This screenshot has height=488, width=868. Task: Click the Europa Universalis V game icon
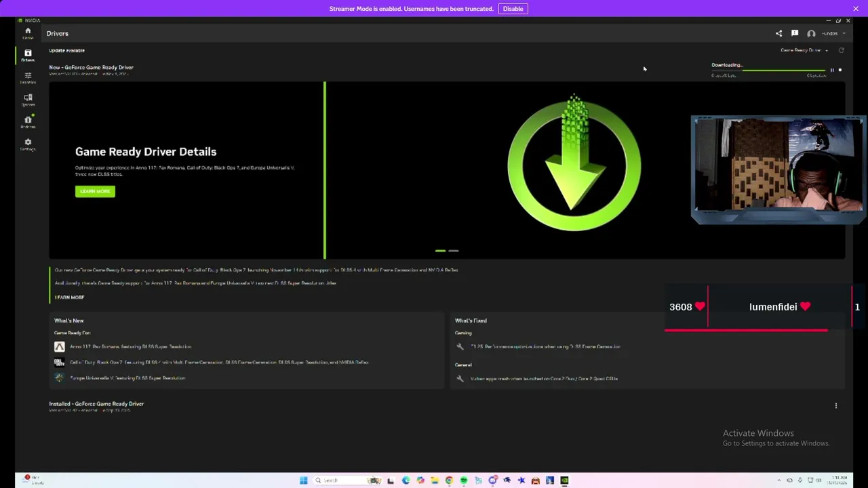60,378
